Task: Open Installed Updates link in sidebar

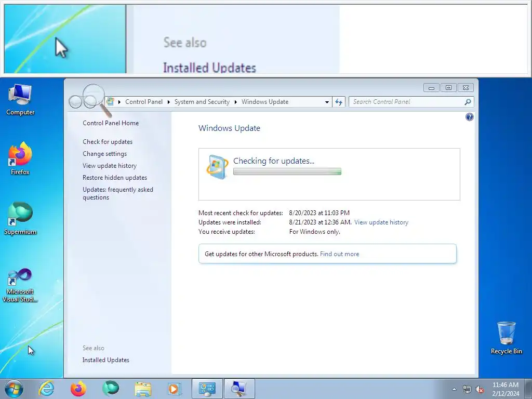Action: [106, 360]
